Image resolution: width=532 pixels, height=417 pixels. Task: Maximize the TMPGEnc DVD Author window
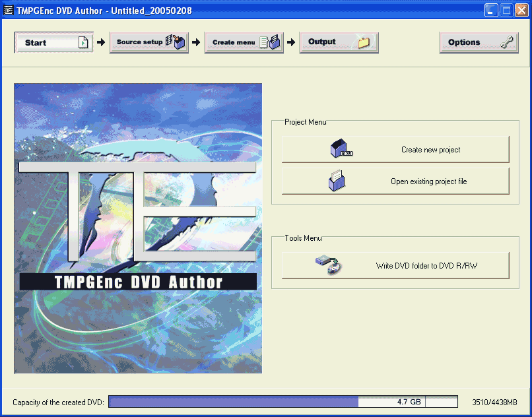tap(506, 11)
